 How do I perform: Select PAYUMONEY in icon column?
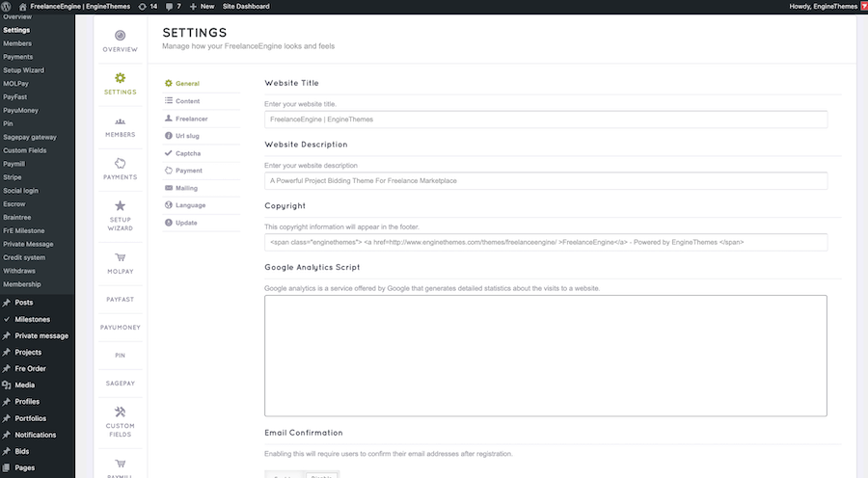[x=121, y=328]
